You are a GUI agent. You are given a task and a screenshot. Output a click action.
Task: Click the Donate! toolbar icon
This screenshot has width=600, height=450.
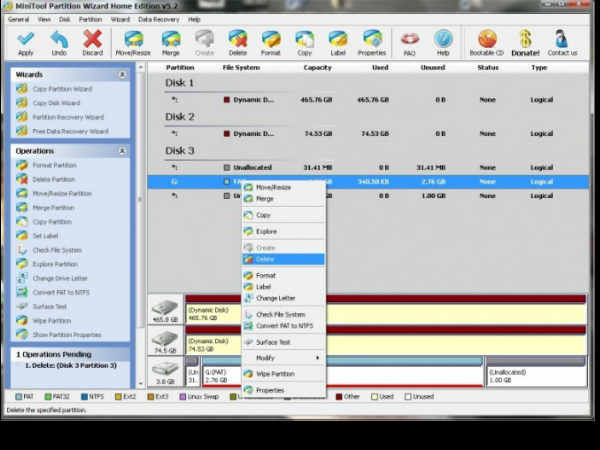[x=525, y=43]
